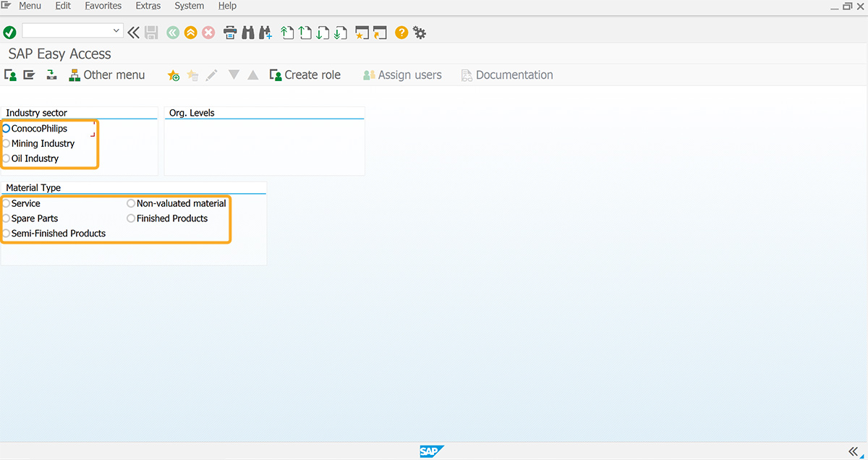The height and width of the screenshot is (460, 868).
Task: Click the Find Next binoculars icon
Action: [265, 33]
